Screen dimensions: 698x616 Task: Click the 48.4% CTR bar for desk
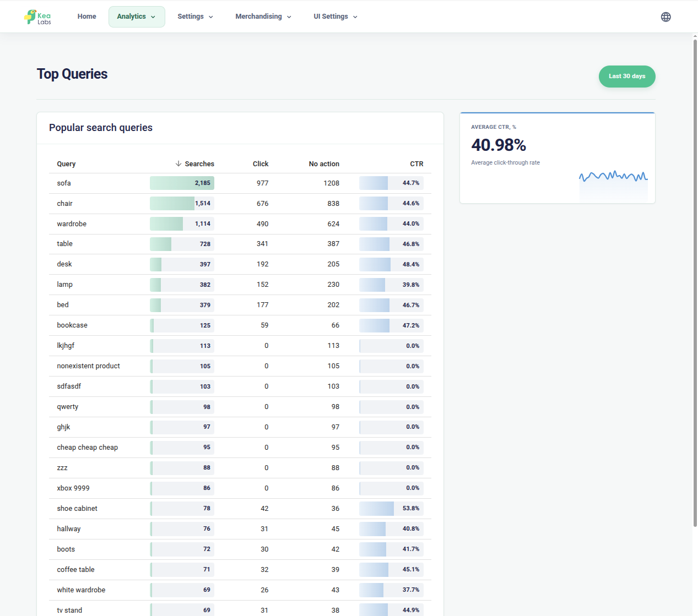click(391, 264)
